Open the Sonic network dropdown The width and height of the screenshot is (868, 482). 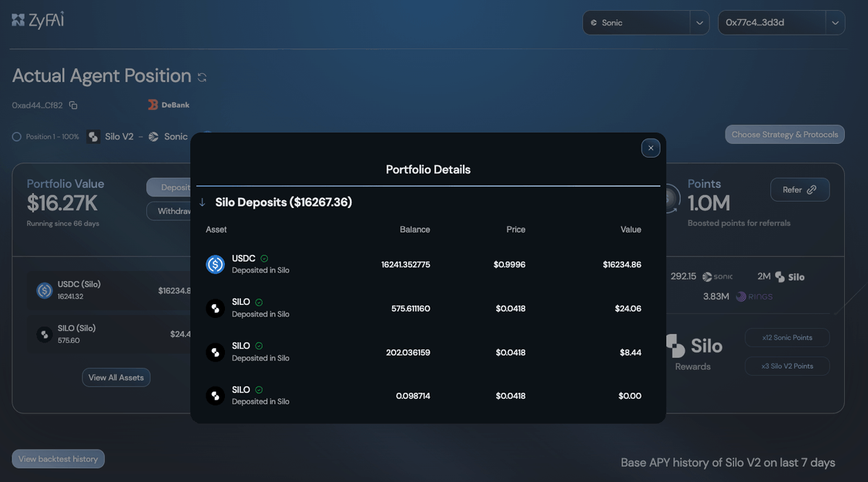[x=646, y=22]
